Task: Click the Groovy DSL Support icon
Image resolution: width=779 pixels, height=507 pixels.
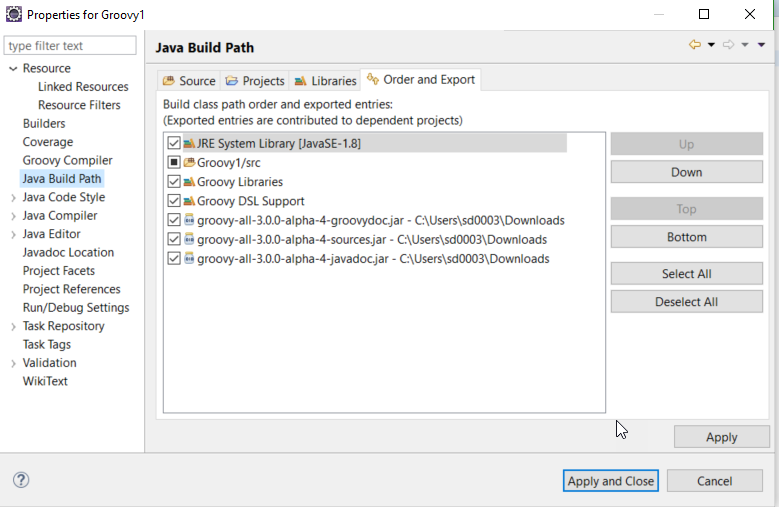Action: click(x=189, y=201)
